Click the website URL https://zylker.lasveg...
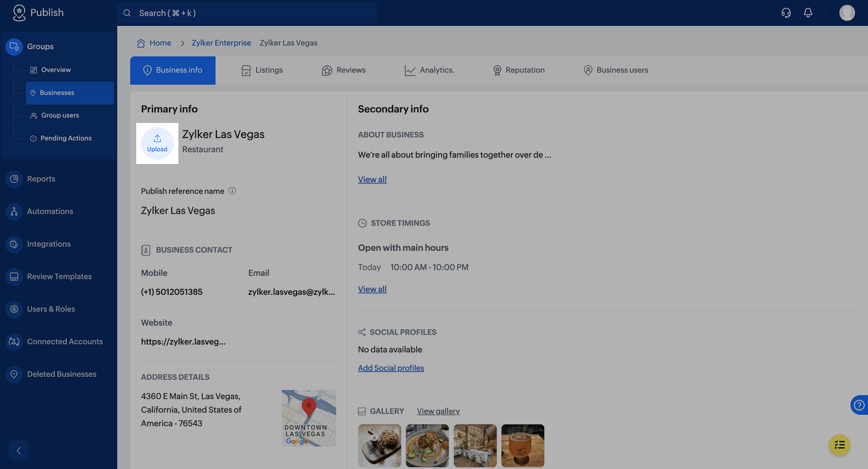This screenshot has width=868, height=469. click(x=183, y=342)
